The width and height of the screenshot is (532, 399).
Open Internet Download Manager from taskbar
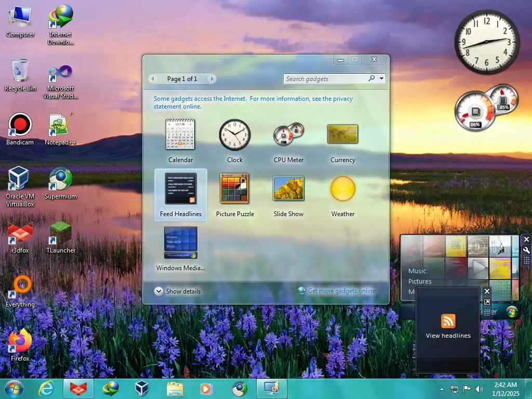[x=111, y=389]
